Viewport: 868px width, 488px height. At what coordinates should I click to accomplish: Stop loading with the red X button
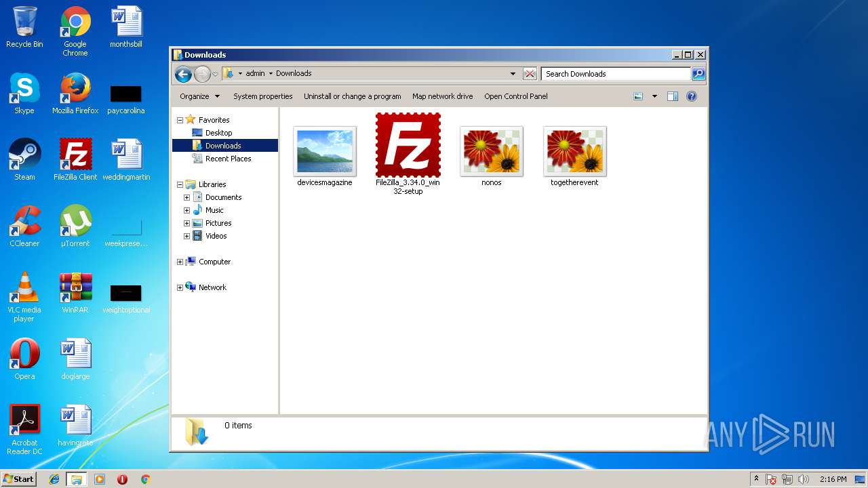pyautogui.click(x=530, y=74)
